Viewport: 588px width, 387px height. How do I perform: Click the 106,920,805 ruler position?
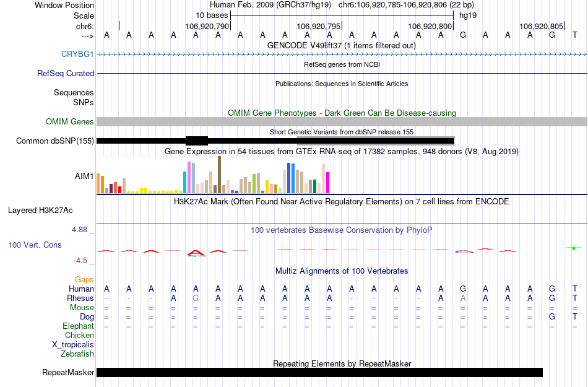[x=541, y=26]
